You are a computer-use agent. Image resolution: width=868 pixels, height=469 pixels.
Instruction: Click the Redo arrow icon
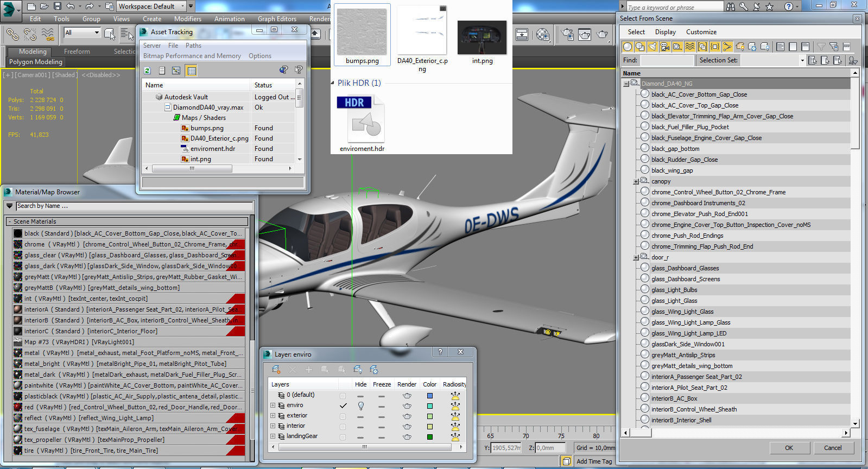[90, 7]
